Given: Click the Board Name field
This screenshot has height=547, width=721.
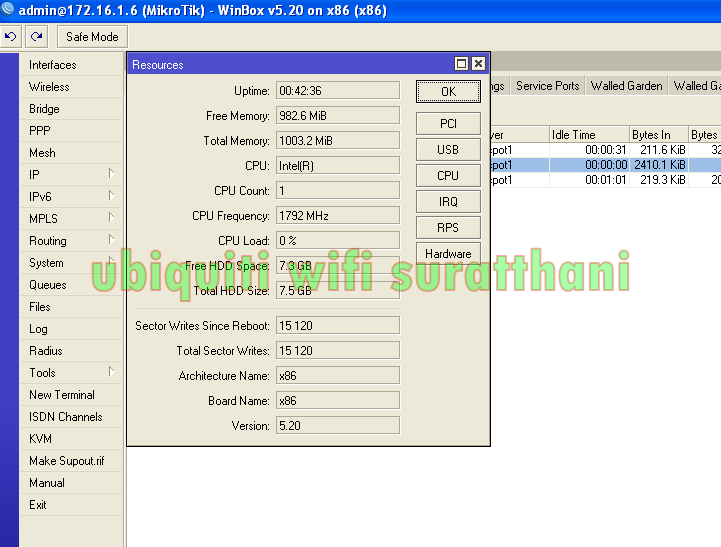Looking at the screenshot, I should pyautogui.click(x=338, y=401).
